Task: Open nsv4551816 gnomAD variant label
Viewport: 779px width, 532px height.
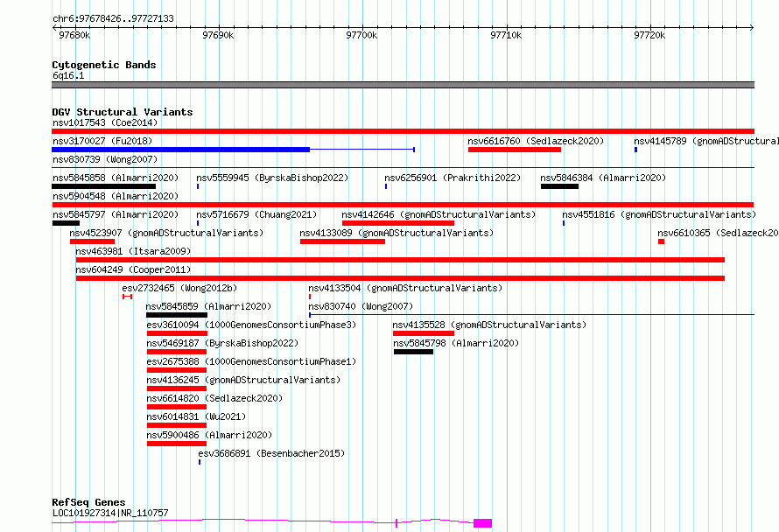Action: [x=659, y=214]
